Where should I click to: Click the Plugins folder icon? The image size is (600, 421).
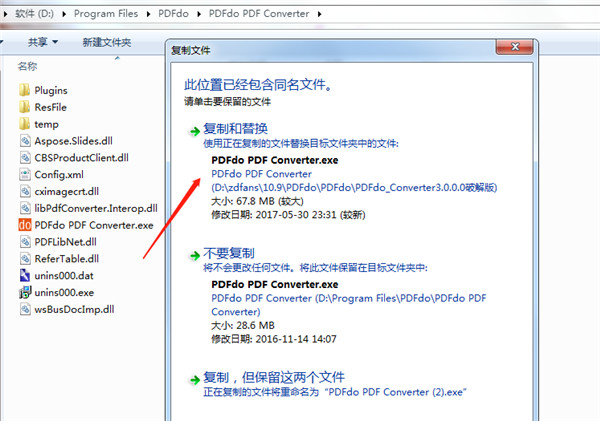pos(24,90)
